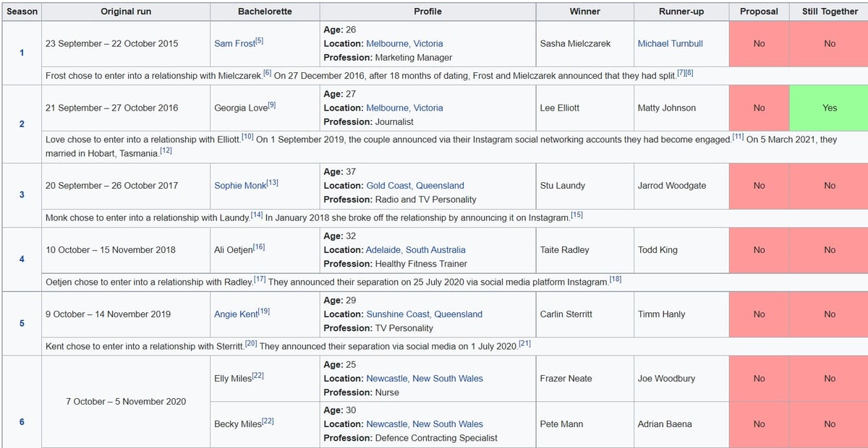The height and width of the screenshot is (448, 868).
Task: Click citation [12] after Hobart, Tasmania
Action: coord(166,150)
